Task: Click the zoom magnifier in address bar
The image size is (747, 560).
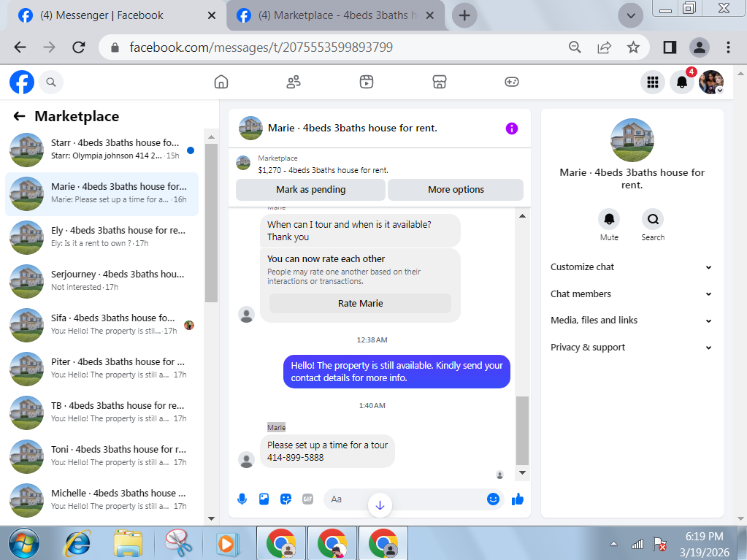Action: click(575, 47)
